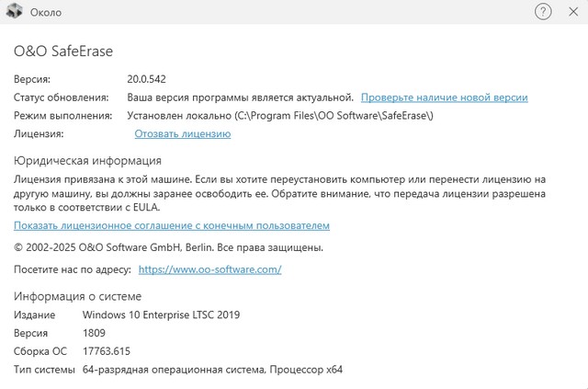
Task: Click the update status message text
Action: click(240, 97)
